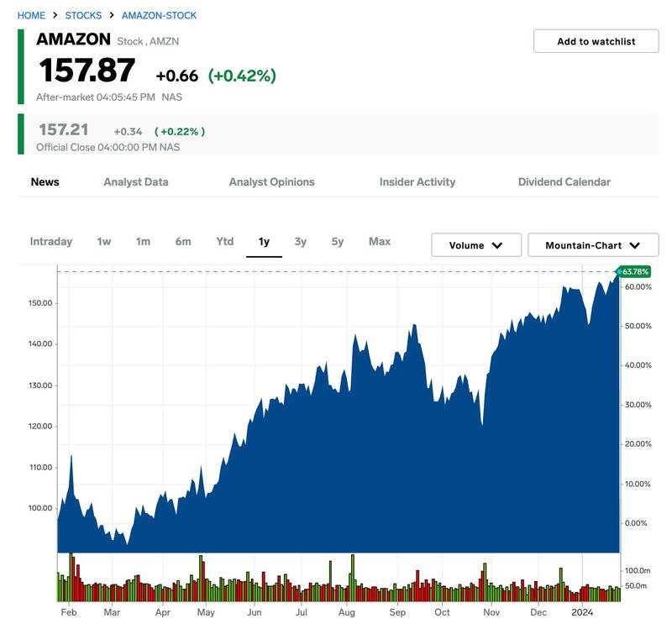
Task: Click the 20.00% percent axis label
Action: (x=638, y=443)
